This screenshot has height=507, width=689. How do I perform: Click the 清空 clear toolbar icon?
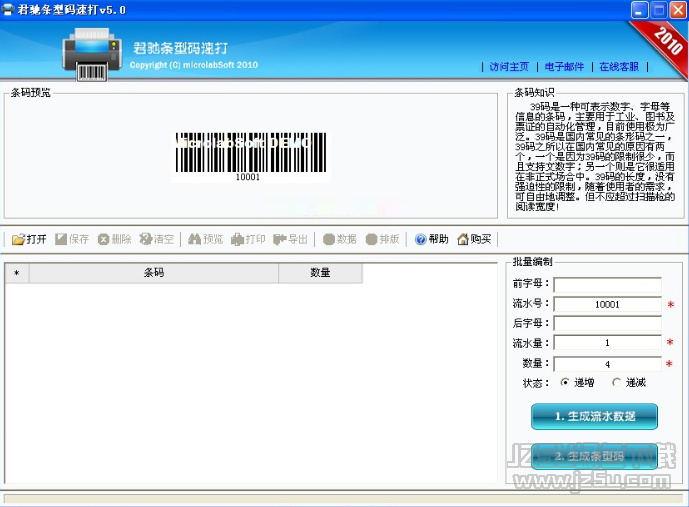(145, 239)
